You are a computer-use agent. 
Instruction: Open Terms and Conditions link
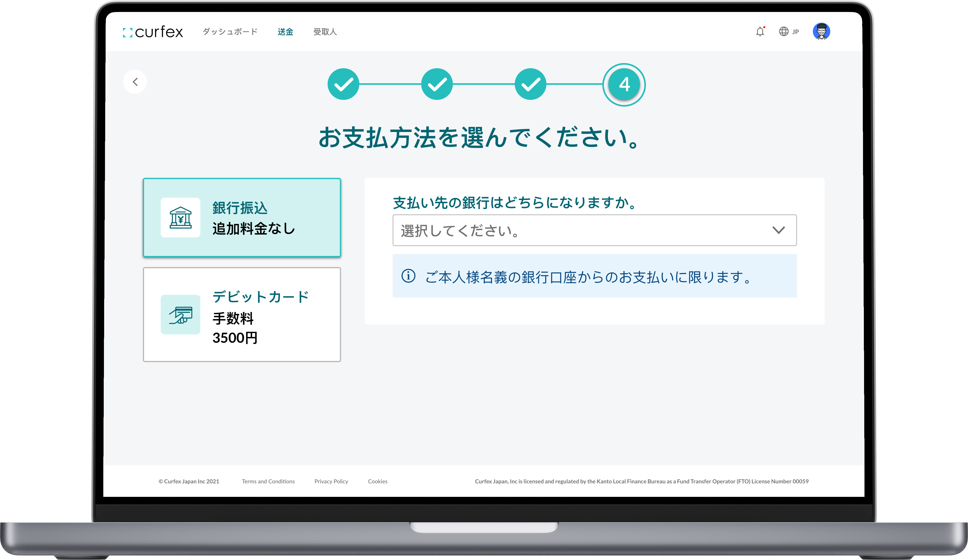click(x=268, y=481)
